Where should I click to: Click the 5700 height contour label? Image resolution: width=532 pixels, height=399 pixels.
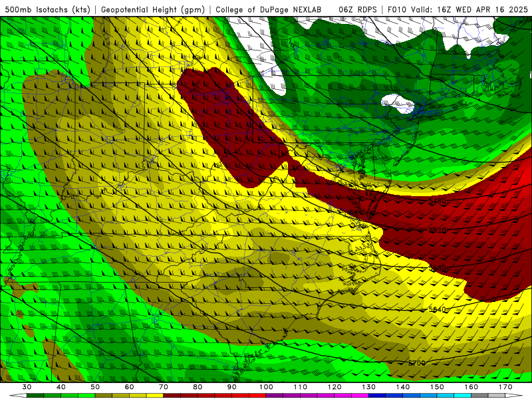[x=417, y=363]
